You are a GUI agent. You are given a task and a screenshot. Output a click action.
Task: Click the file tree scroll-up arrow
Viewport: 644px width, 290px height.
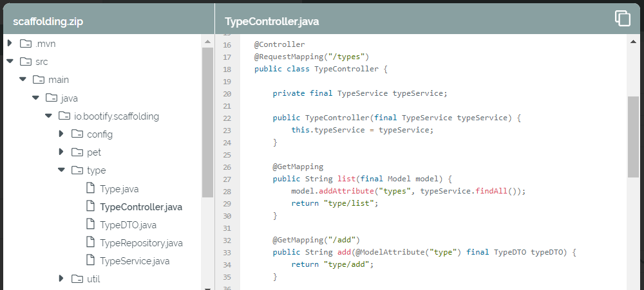coord(207,41)
